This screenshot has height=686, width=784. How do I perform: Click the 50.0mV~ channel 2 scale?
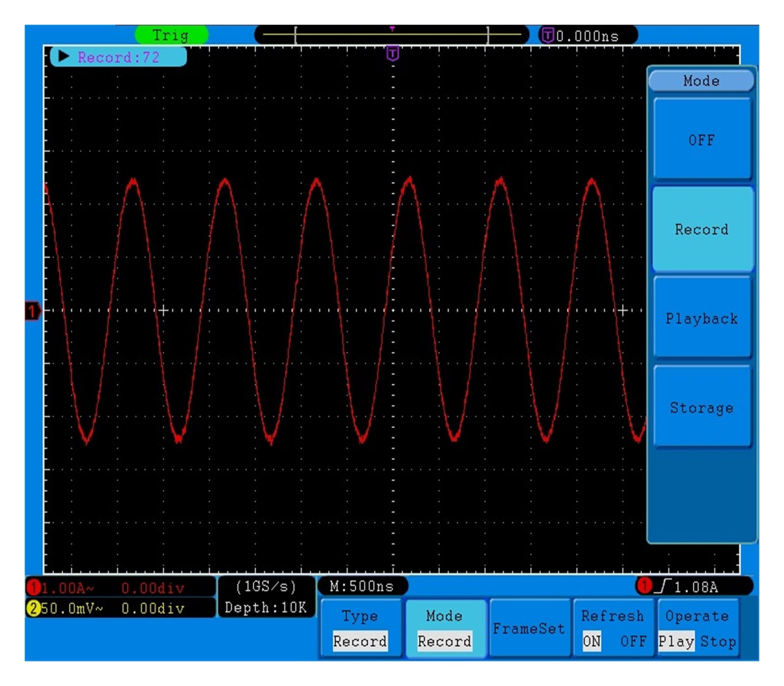tap(73, 609)
